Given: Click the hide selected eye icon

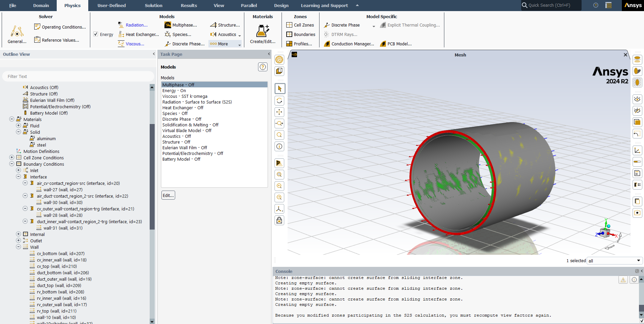Looking at the screenshot, I should (x=637, y=111).
